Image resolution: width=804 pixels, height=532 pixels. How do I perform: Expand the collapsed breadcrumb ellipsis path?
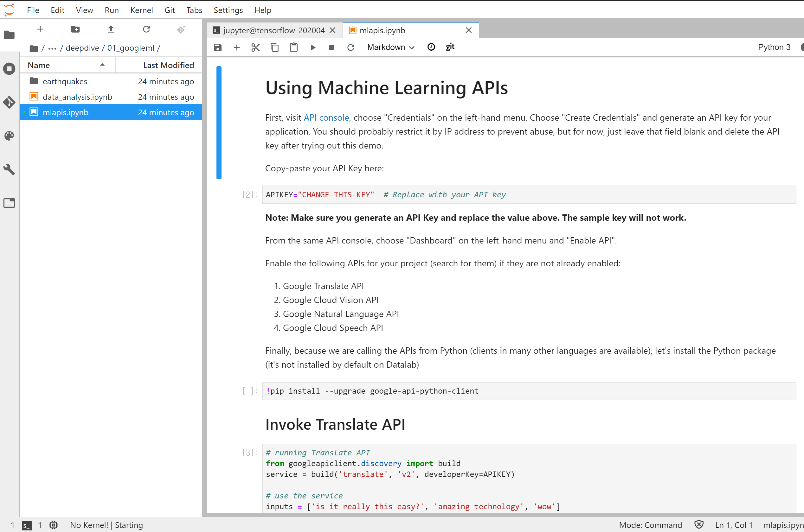click(x=52, y=48)
